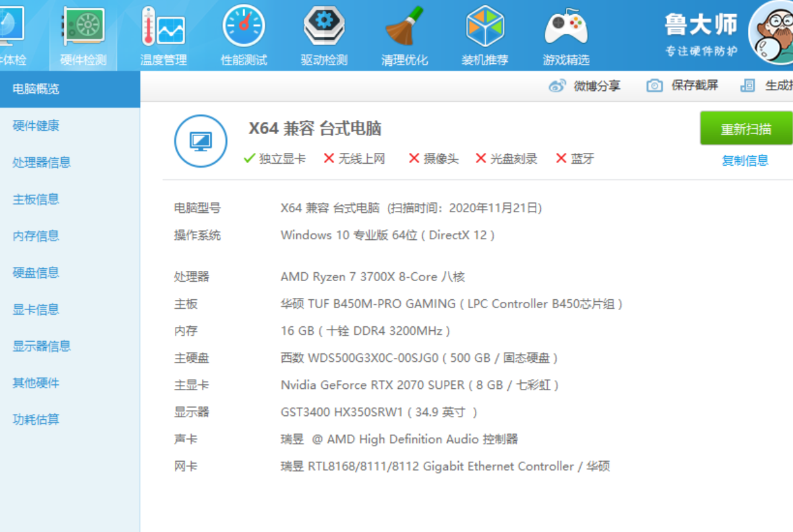Click the 16 GB DDR4 3200MHz memory text
Image resolution: width=793 pixels, height=532 pixels.
(365, 331)
